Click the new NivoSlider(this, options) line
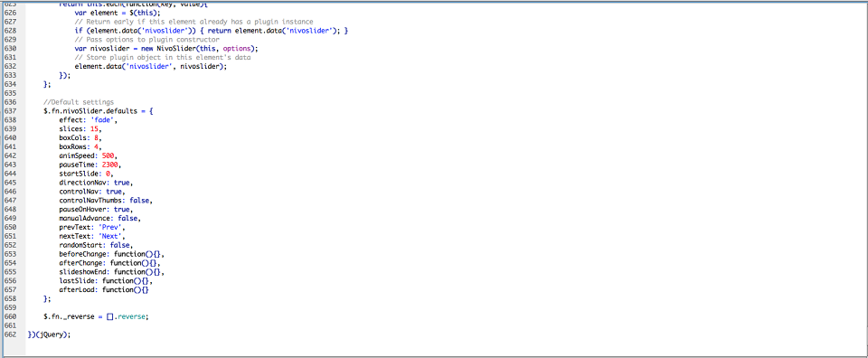This screenshot has width=868, height=358. click(166, 48)
